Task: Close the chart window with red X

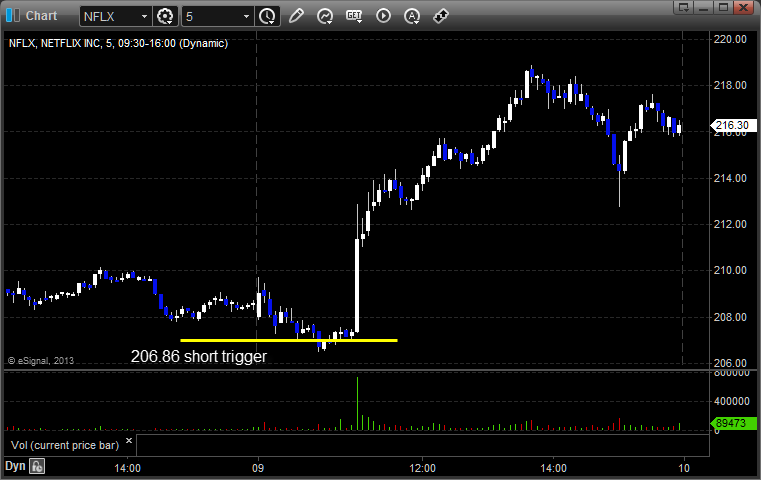Action: pos(744,7)
